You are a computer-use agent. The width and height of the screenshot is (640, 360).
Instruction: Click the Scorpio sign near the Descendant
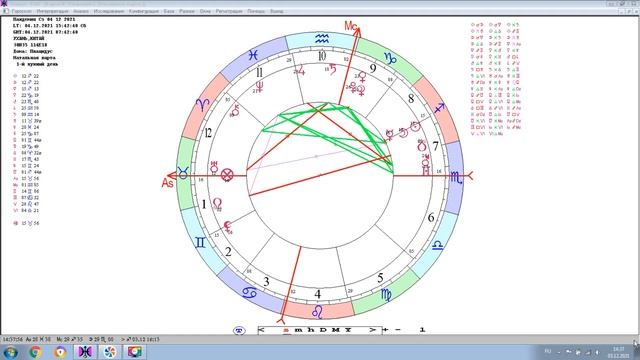point(456,178)
